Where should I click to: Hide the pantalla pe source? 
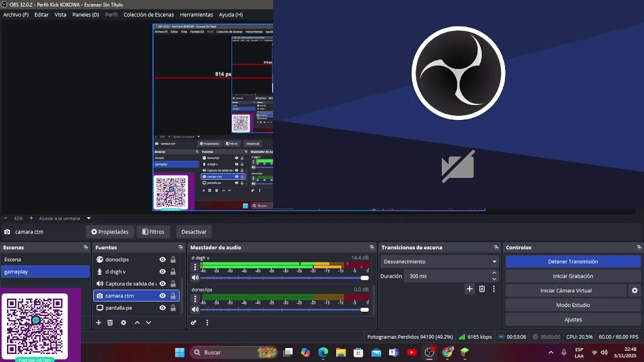163,308
